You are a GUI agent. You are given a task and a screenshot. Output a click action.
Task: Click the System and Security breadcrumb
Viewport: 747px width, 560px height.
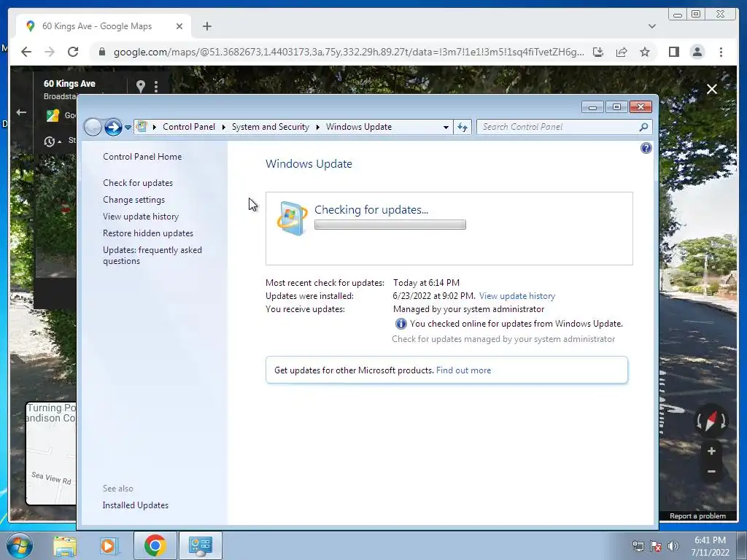click(x=270, y=127)
